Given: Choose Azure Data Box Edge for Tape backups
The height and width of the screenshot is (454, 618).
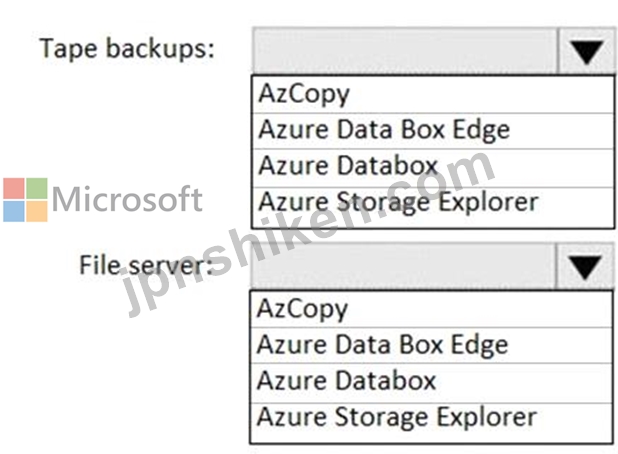Looking at the screenshot, I should pyautogui.click(x=433, y=131).
